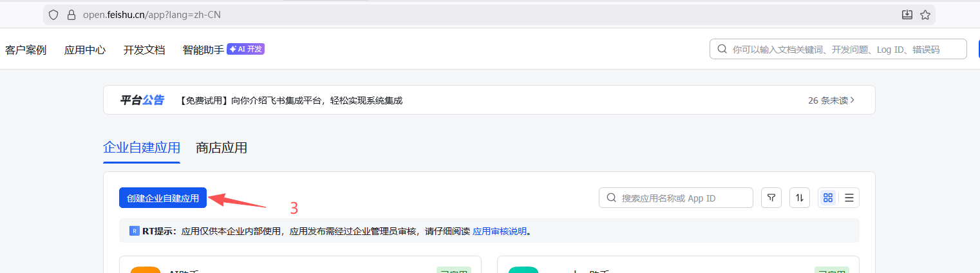Open the 免费试用 platform announcement text

coord(290,100)
